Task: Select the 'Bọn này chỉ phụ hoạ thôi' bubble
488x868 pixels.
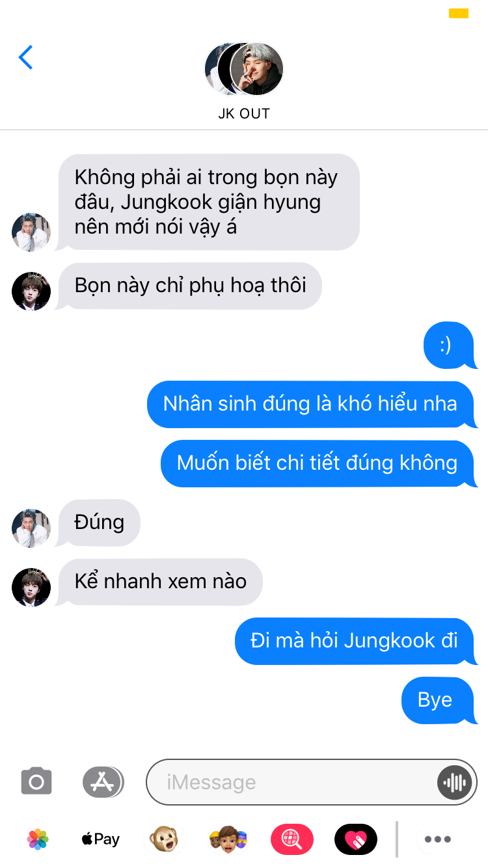Action: tap(189, 286)
